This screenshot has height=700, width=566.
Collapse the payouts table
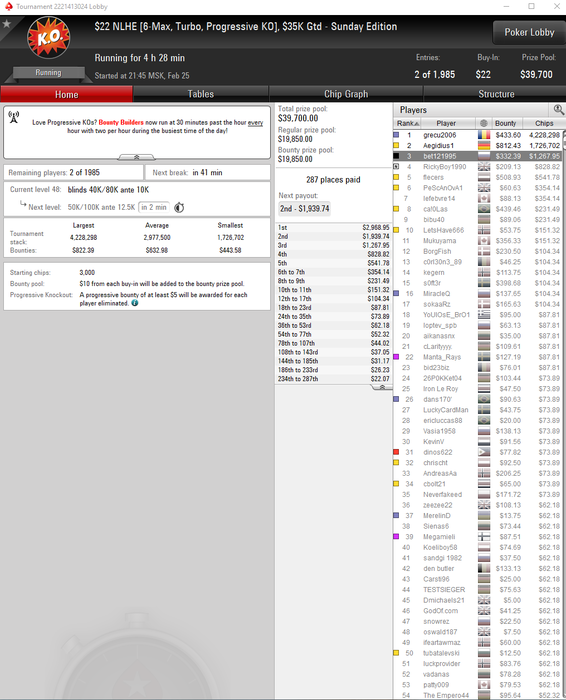pos(382,387)
